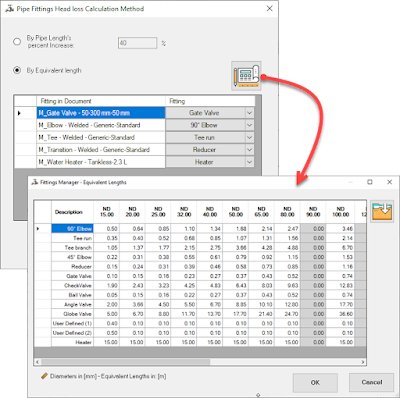Click User Defined (1) ND 15.00 value 0.40

(x=107, y=323)
